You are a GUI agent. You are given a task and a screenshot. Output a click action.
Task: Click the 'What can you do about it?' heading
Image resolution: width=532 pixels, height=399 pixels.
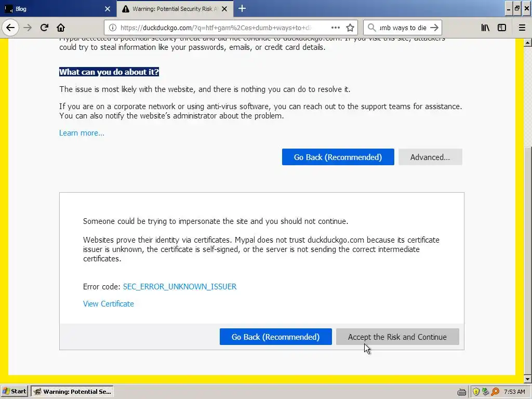(109, 72)
